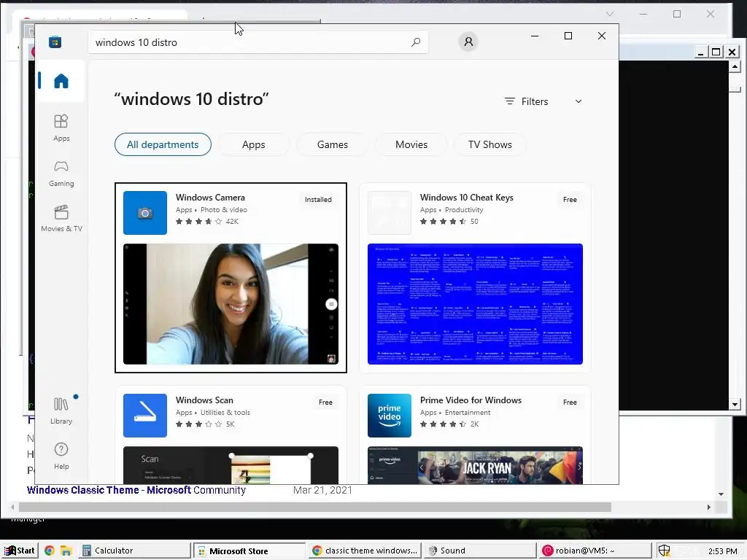The height and width of the screenshot is (560, 747).
Task: Click the Windows Camera title text
Action: (210, 197)
